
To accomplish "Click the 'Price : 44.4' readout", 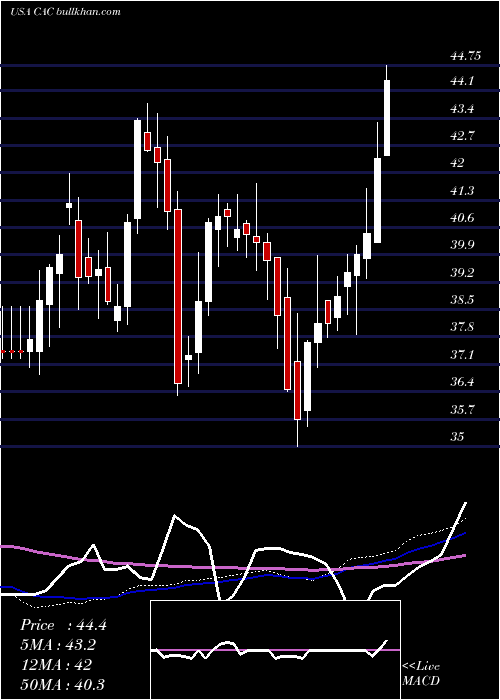I will (x=63, y=625).
